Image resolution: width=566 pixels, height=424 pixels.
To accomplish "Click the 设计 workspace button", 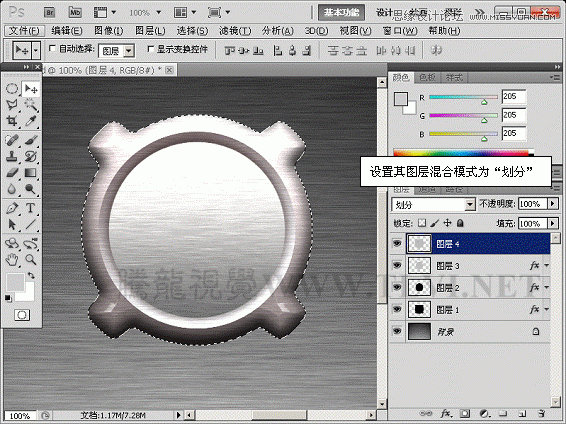I will [x=384, y=13].
